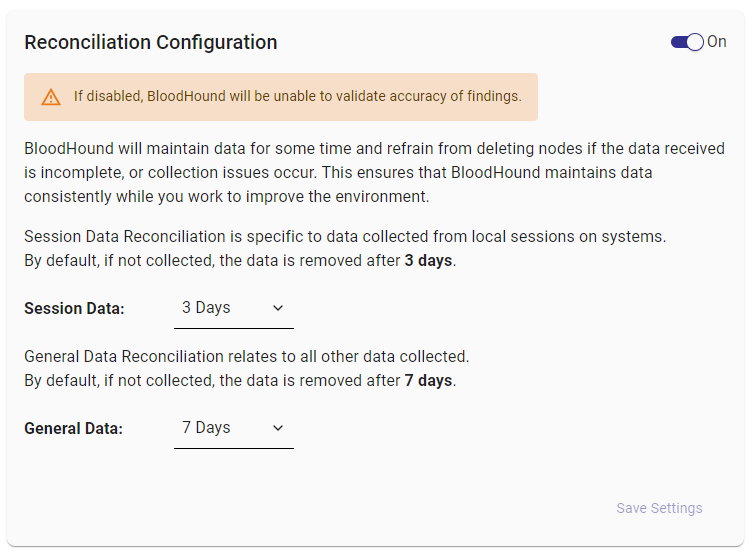Click the Save Settings button
754x554 pixels.
tap(659, 508)
